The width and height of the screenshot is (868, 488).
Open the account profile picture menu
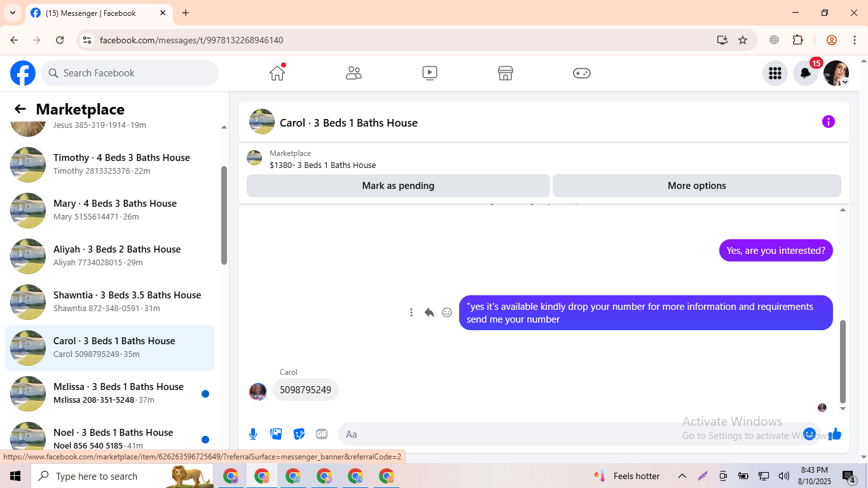coord(836,73)
